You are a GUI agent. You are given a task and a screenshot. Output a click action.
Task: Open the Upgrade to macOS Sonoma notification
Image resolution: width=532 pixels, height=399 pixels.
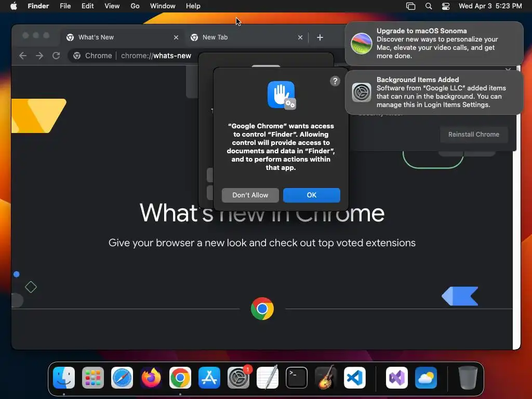(434, 44)
